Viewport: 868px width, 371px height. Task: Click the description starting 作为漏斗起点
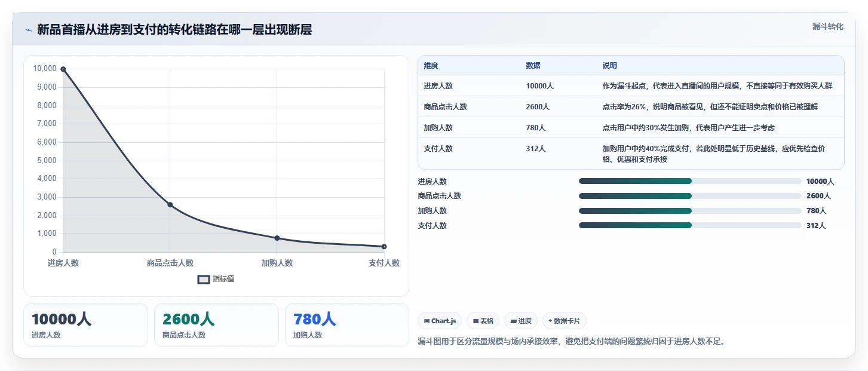717,86
